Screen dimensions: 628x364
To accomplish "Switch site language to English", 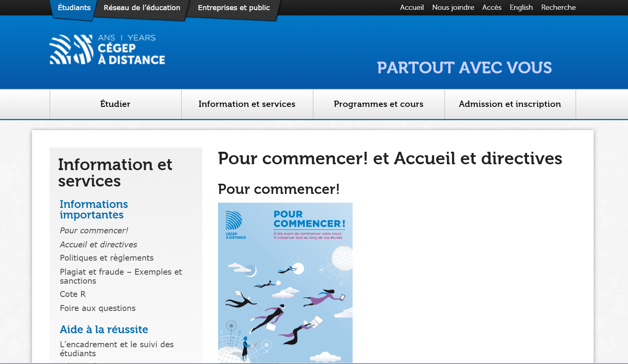I will point(521,7).
